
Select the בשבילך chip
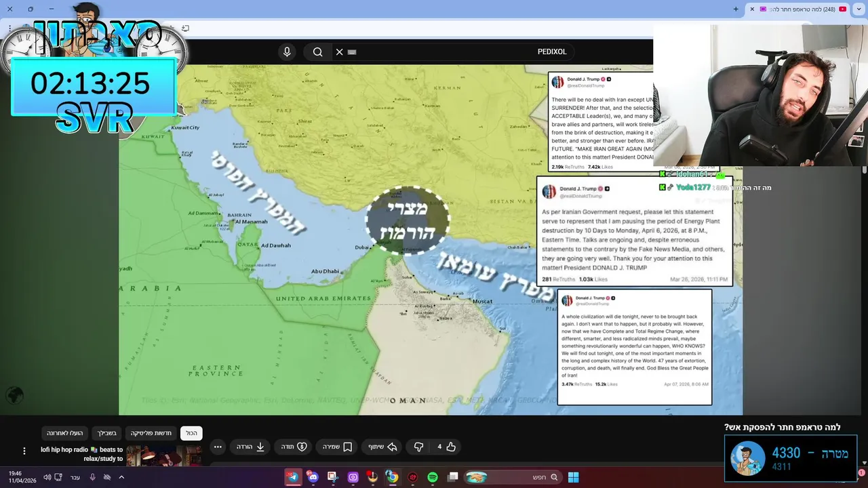(107, 433)
